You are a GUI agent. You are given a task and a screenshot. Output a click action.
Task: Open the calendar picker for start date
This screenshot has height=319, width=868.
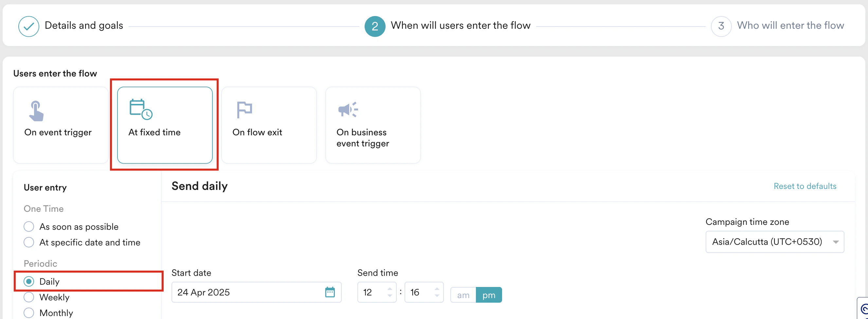tap(330, 292)
